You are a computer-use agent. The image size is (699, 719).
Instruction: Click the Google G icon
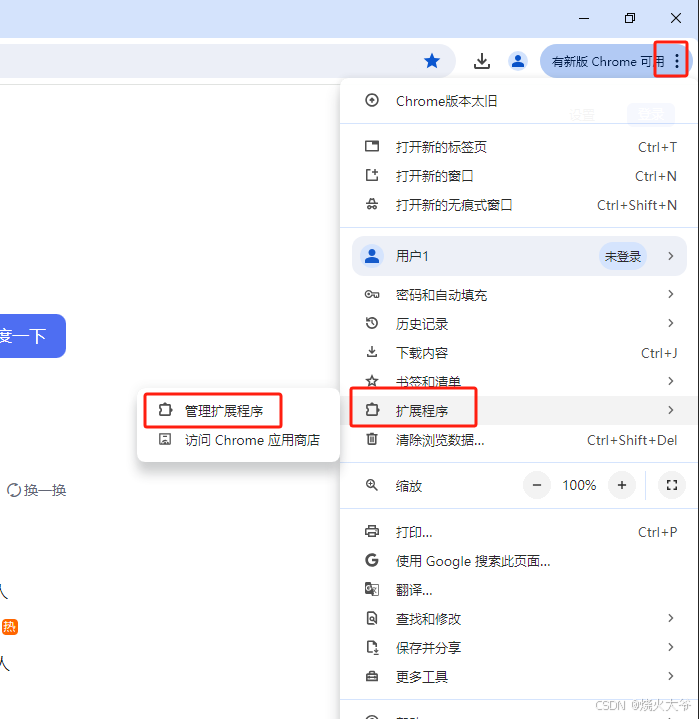click(372, 560)
